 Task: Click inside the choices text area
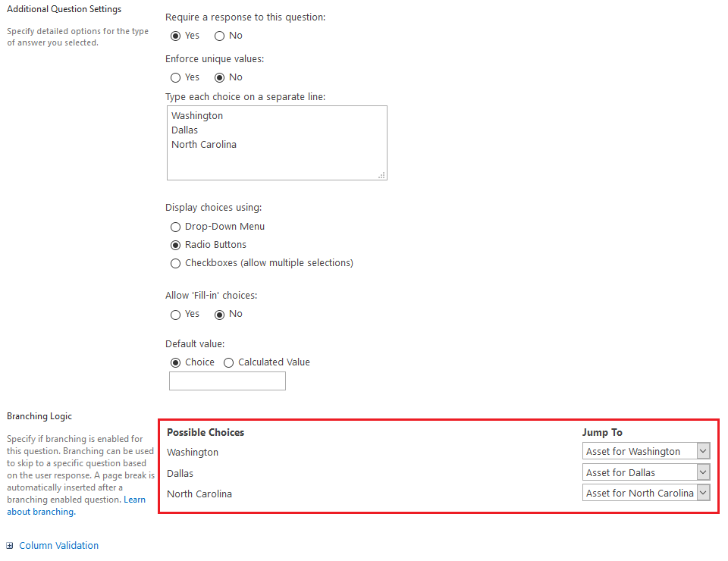coord(278,143)
